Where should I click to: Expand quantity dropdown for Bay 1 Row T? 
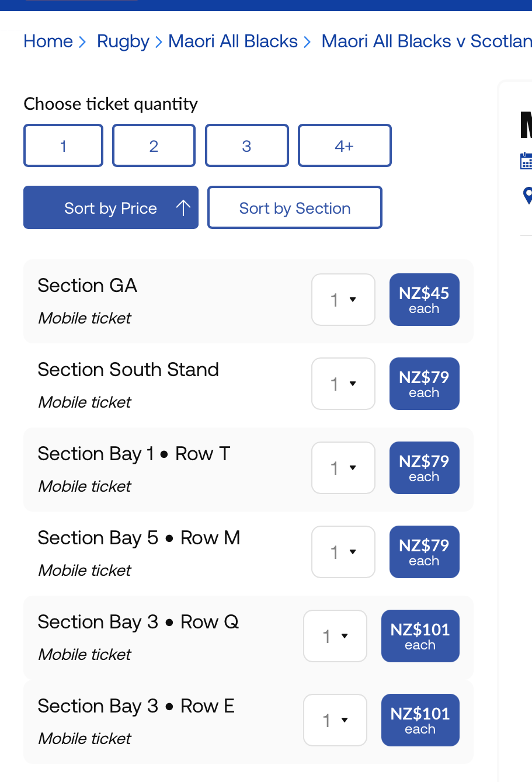[x=343, y=468]
